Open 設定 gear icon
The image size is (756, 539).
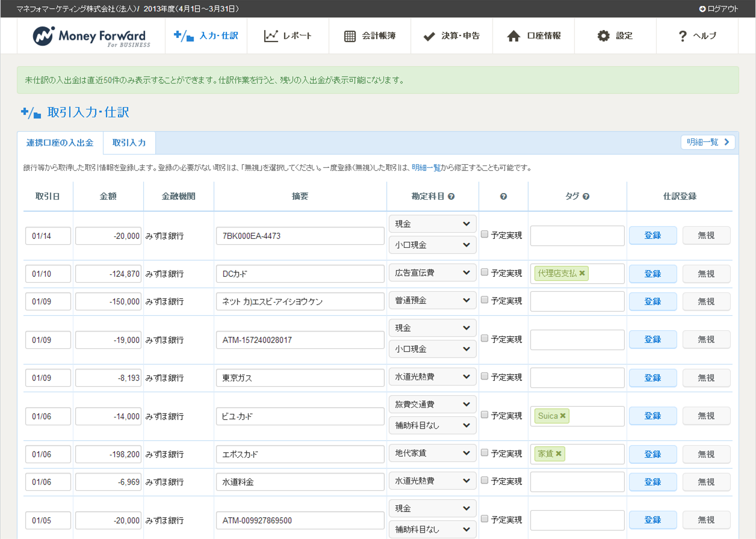coord(615,36)
